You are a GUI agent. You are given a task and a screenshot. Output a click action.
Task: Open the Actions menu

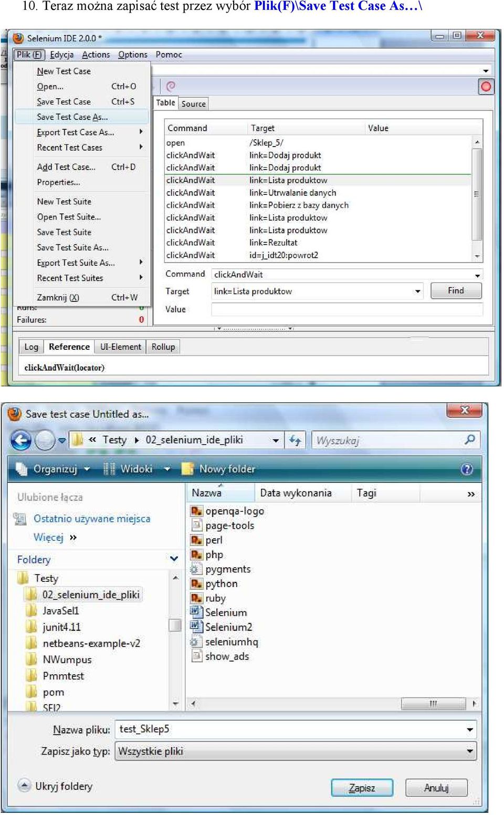[96, 55]
